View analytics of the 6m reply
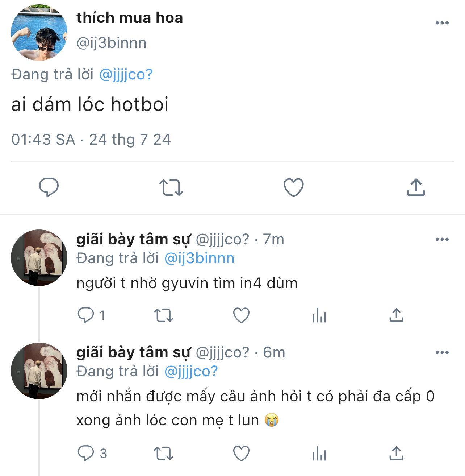The height and width of the screenshot is (476, 465). [319, 453]
